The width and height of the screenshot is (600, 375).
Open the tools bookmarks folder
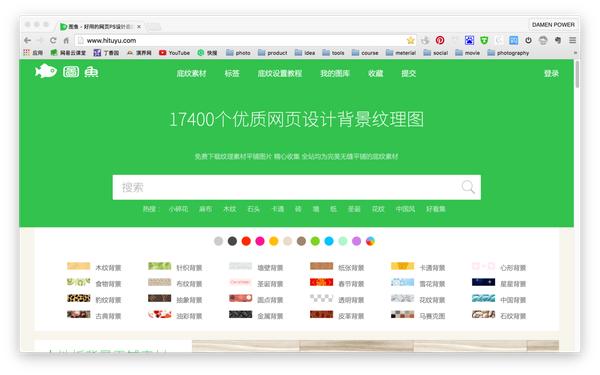pyautogui.click(x=333, y=53)
